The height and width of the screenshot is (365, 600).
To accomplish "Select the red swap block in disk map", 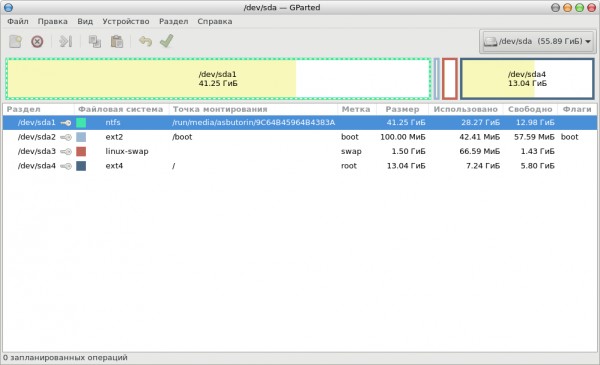I will [x=450, y=79].
